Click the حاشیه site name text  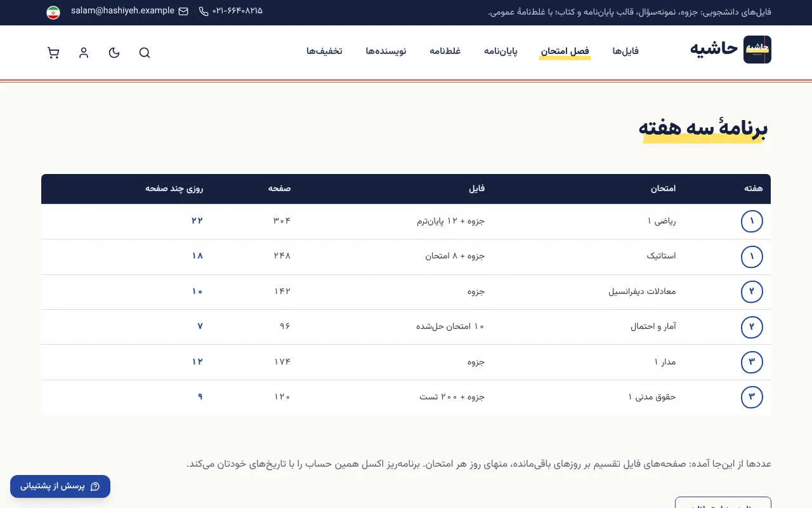pos(714,48)
